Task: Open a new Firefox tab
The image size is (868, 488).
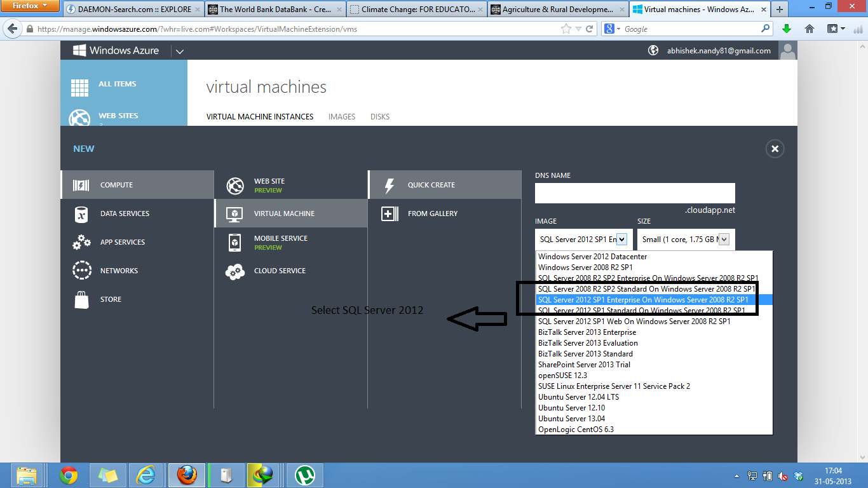Action: pyautogui.click(x=779, y=10)
